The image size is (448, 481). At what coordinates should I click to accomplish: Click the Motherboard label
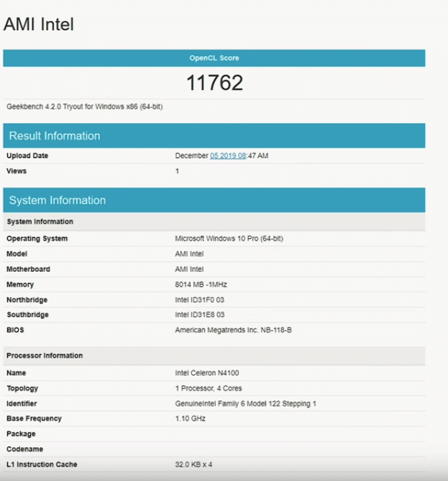click(x=28, y=270)
